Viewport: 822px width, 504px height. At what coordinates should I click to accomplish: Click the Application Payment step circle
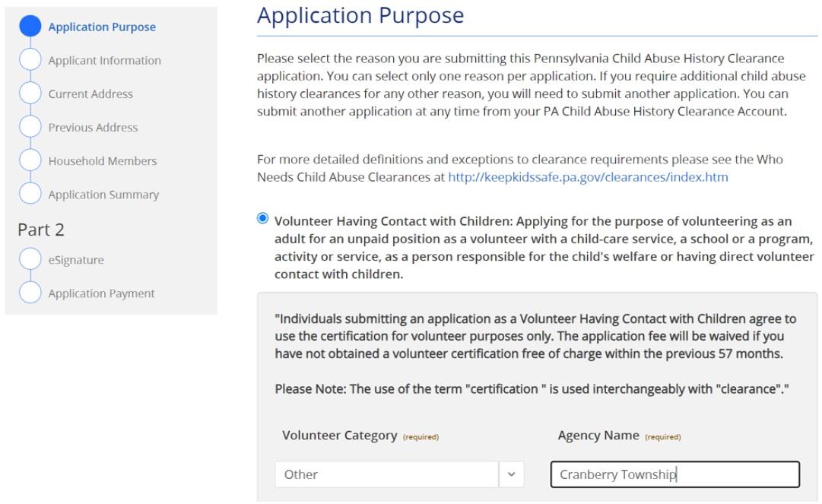(30, 293)
